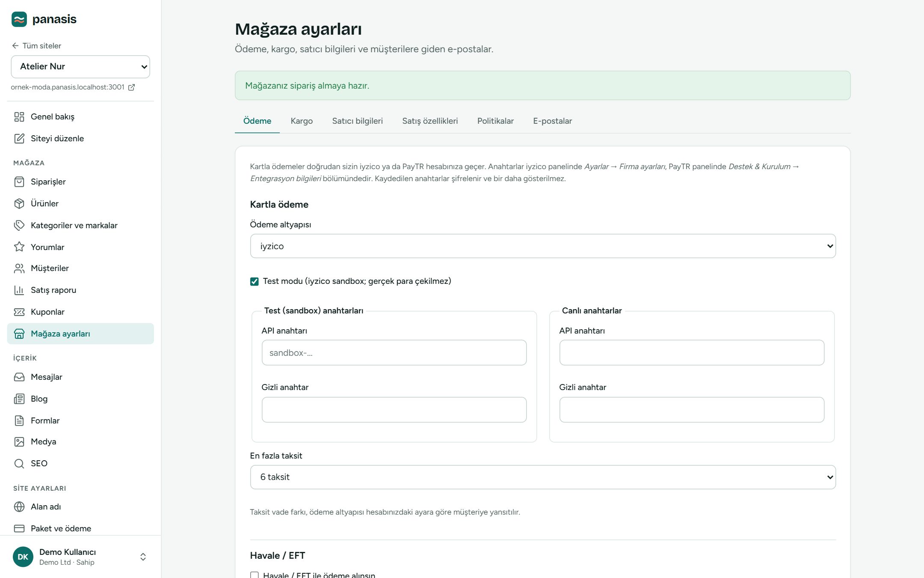Focus the sandbox API anahtarı input
This screenshot has height=578, width=924.
pyautogui.click(x=394, y=353)
